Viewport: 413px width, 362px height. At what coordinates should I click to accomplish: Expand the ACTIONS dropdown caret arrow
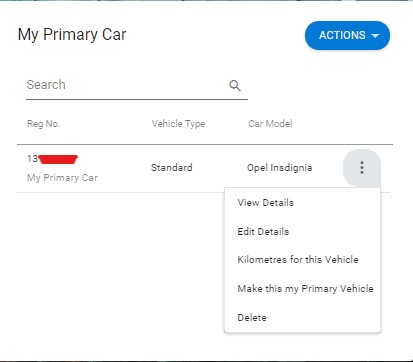[x=375, y=36]
